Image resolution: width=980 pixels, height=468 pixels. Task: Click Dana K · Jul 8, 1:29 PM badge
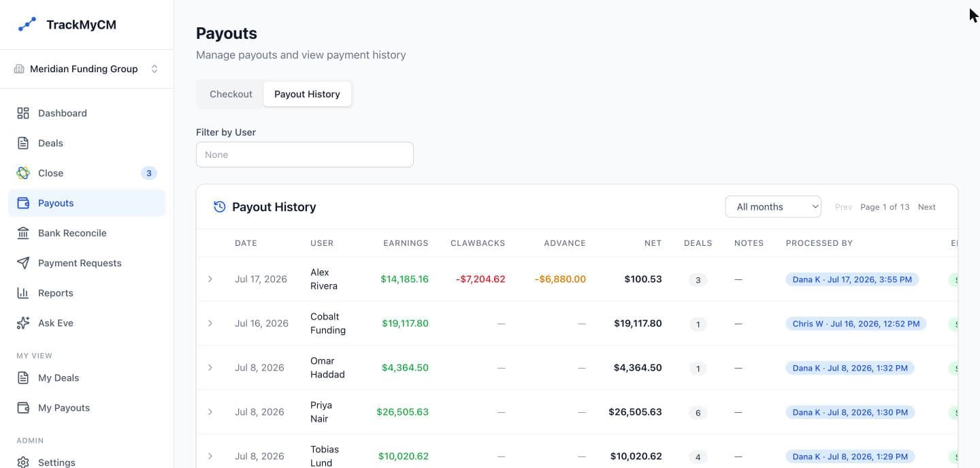pos(850,456)
